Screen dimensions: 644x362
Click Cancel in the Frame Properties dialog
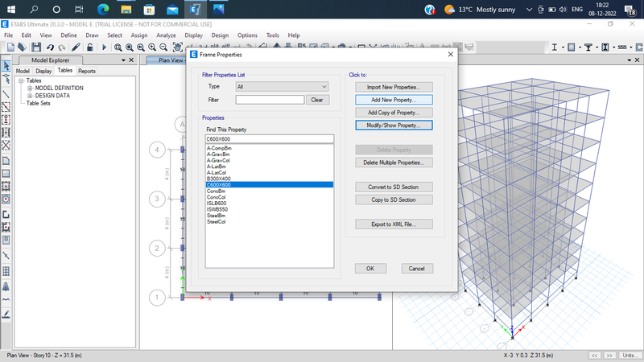point(417,269)
